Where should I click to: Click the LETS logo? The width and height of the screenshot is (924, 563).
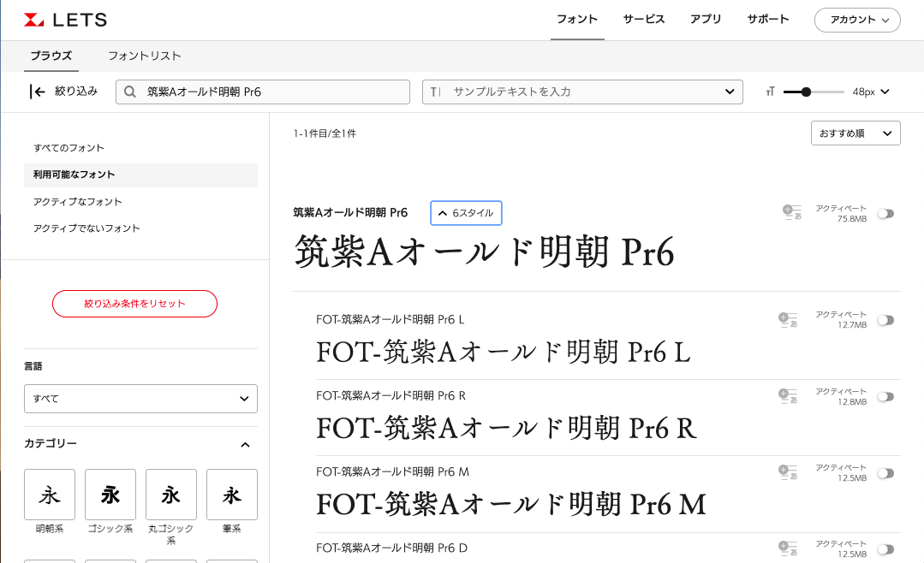pyautogui.click(x=65, y=20)
